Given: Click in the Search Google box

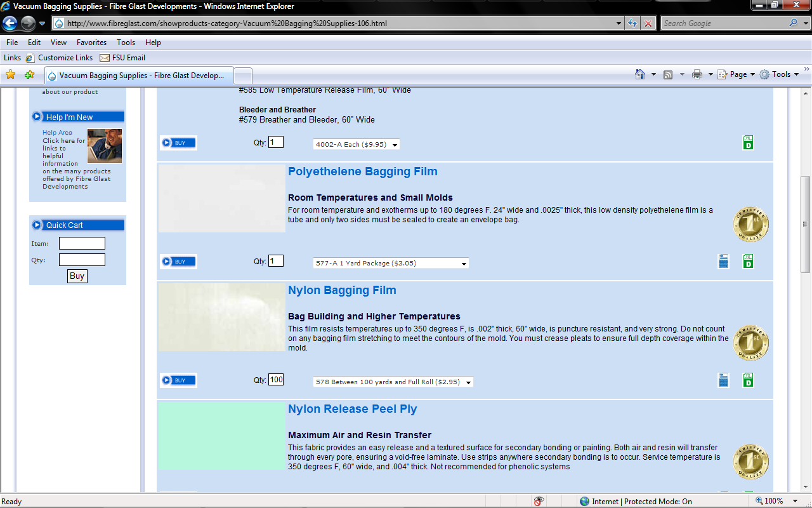Looking at the screenshot, I should click(723, 23).
